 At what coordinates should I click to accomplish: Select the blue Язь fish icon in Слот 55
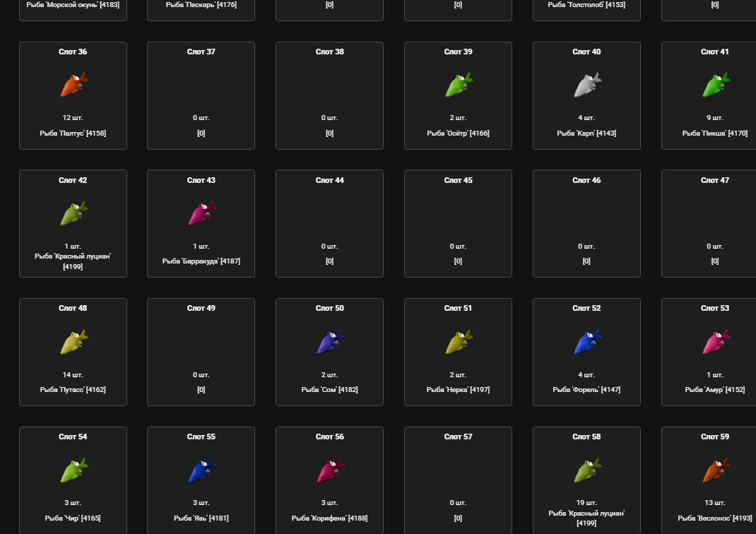click(x=202, y=470)
